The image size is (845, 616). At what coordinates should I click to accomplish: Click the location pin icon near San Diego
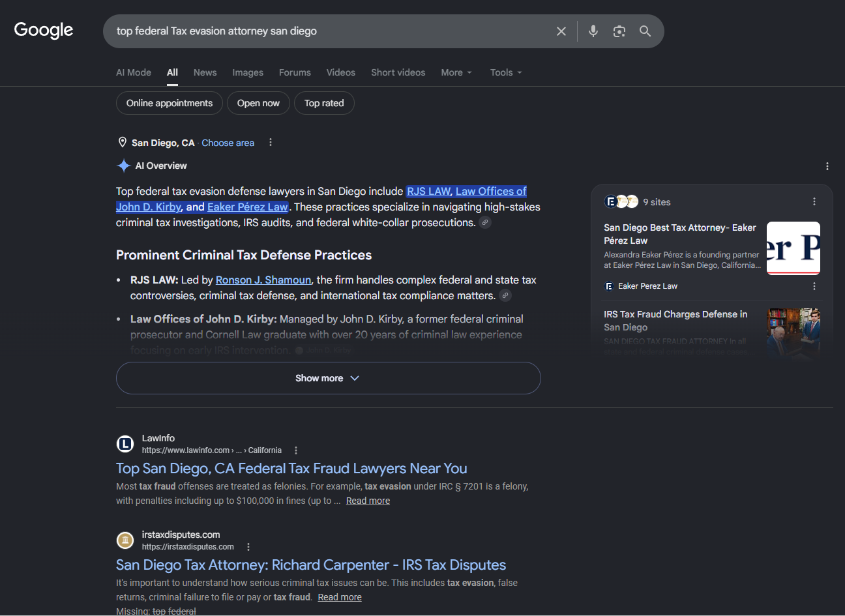[x=122, y=143]
